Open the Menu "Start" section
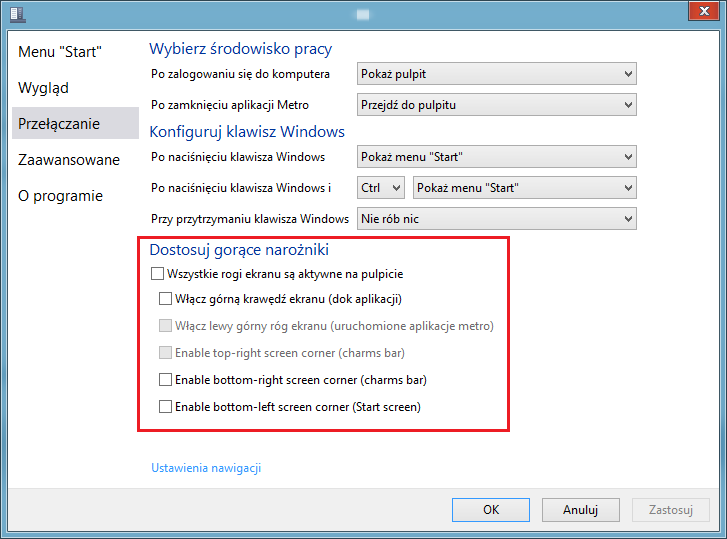The width and height of the screenshot is (727, 539). pyautogui.click(x=60, y=51)
